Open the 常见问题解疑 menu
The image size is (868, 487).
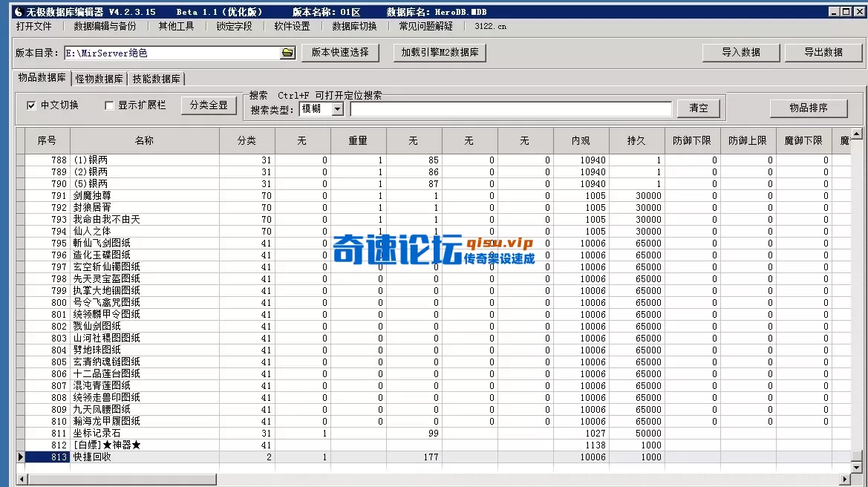coord(425,26)
